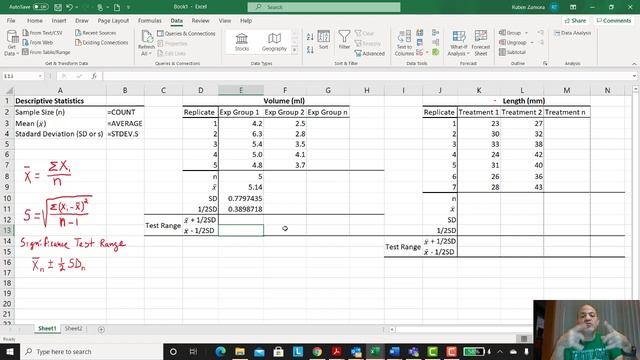Create a Forecast Sheet
This screenshot has width=640, height=360.
tap(481, 43)
